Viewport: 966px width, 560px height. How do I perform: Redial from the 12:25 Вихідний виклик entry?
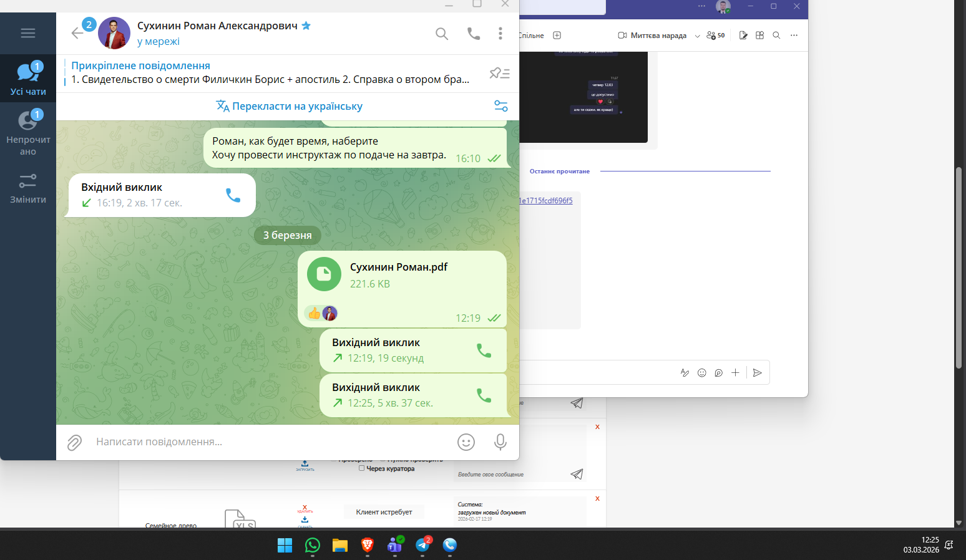pyautogui.click(x=484, y=395)
